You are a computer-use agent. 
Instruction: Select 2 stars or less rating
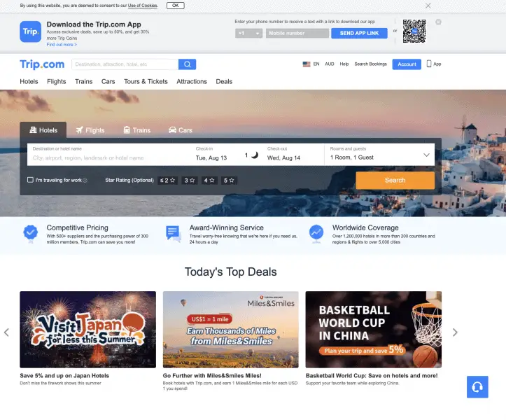tap(167, 180)
